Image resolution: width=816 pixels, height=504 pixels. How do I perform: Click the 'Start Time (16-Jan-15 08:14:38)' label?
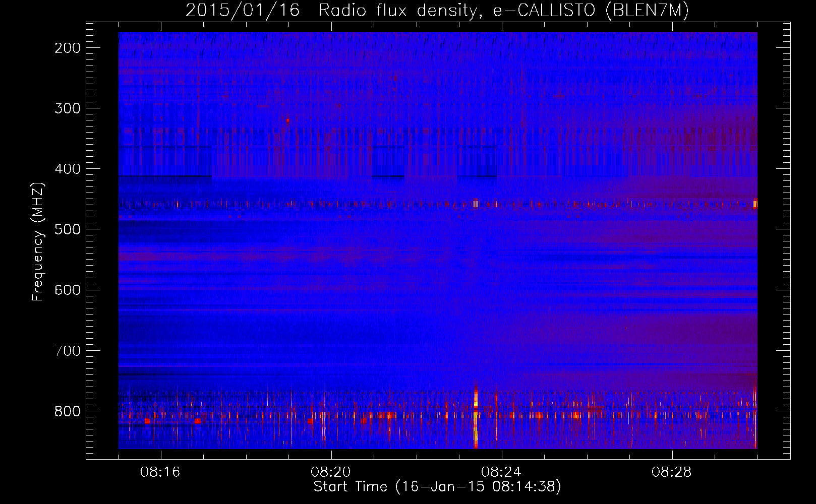tap(437, 487)
